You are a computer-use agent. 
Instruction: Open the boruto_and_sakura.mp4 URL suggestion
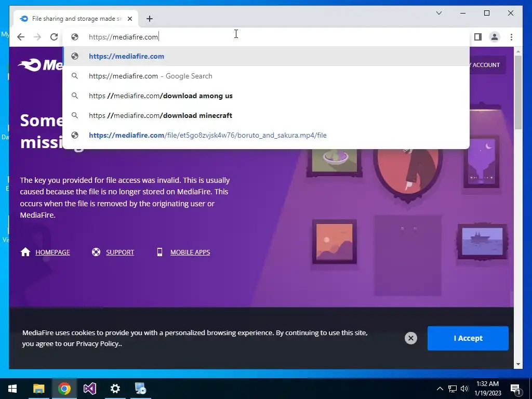[x=267, y=135]
